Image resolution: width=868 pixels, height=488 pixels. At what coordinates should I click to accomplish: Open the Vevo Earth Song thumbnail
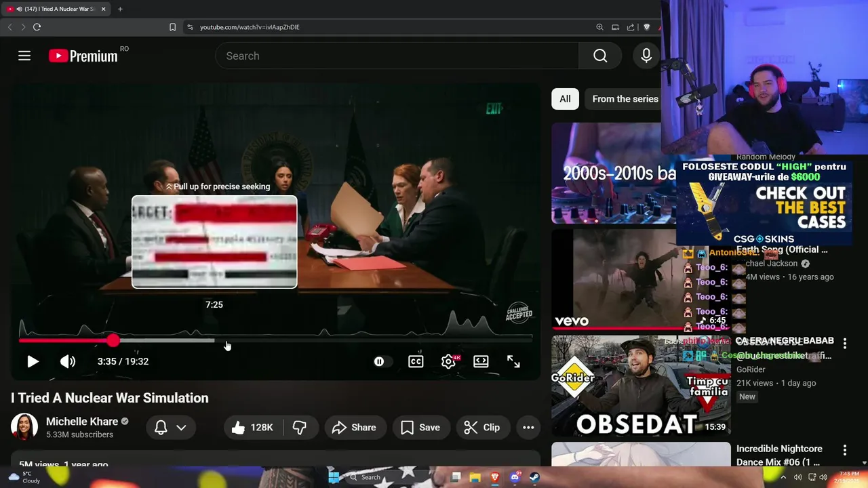[x=618, y=279]
